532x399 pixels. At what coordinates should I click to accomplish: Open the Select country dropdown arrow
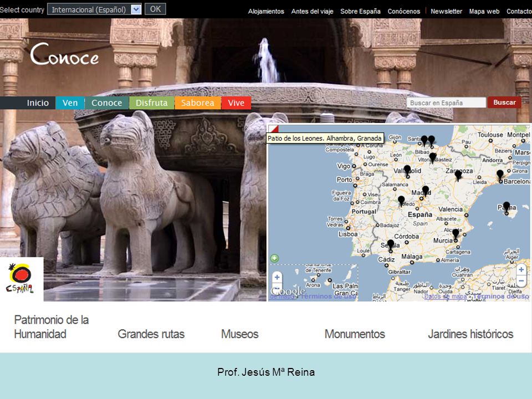(x=136, y=9)
